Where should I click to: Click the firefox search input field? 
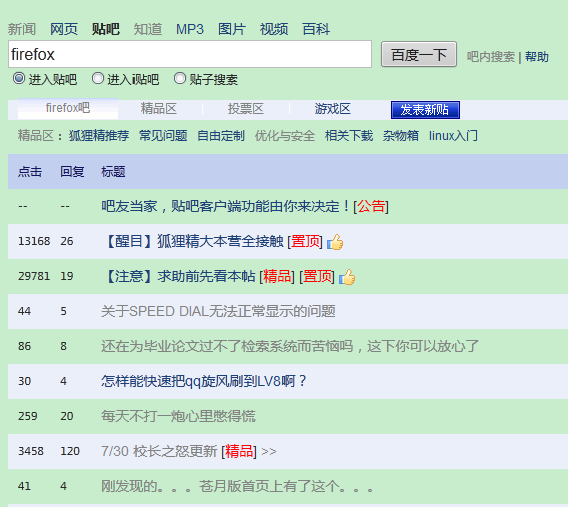tap(190, 54)
